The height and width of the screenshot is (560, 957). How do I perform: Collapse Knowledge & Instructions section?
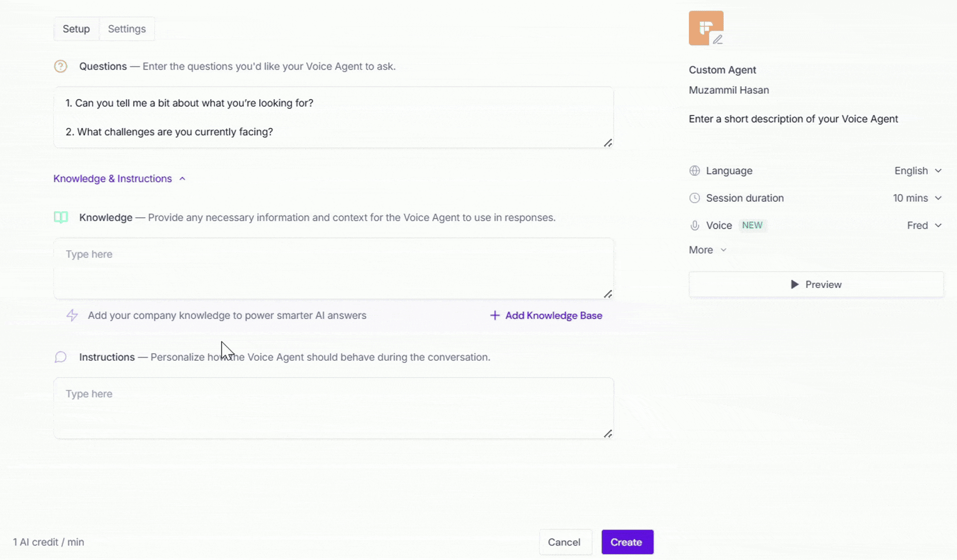[x=120, y=178]
